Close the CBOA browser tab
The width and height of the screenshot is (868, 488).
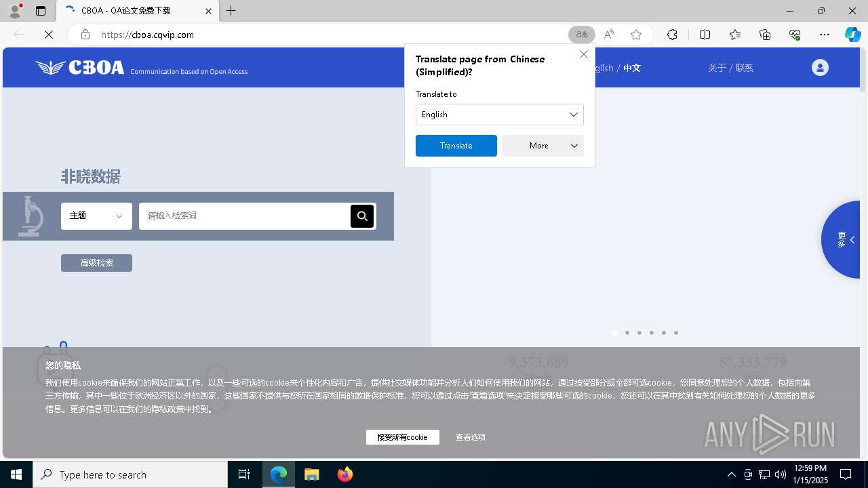[x=208, y=11]
